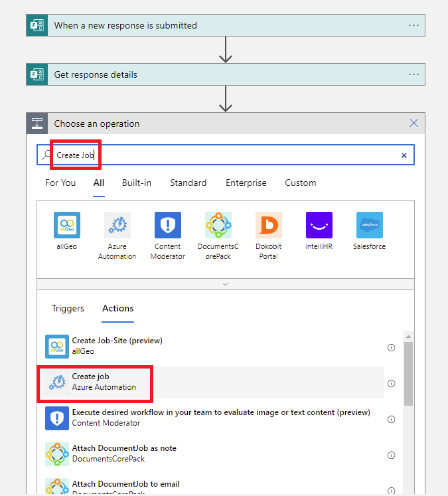The width and height of the screenshot is (448, 496).
Task: Close the Choose an operation panel
Action: (414, 123)
